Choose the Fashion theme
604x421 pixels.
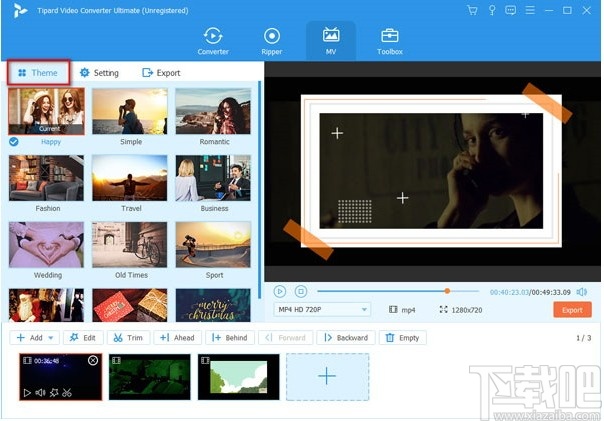(46, 178)
